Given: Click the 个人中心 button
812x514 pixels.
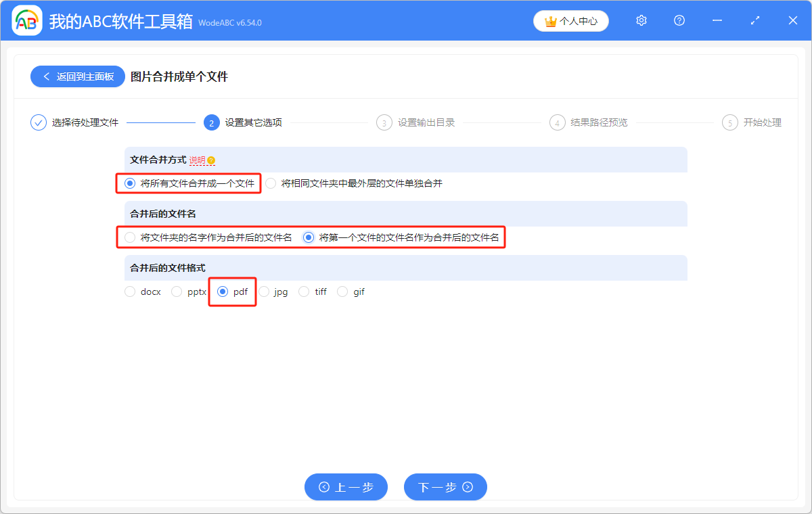Looking at the screenshot, I should (570, 21).
